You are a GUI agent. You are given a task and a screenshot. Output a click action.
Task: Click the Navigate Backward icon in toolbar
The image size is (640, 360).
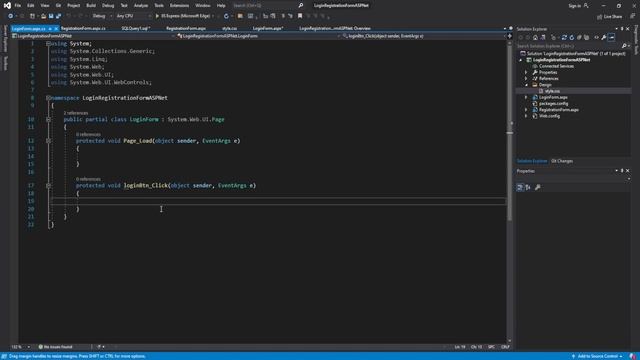pyautogui.click(x=11, y=16)
